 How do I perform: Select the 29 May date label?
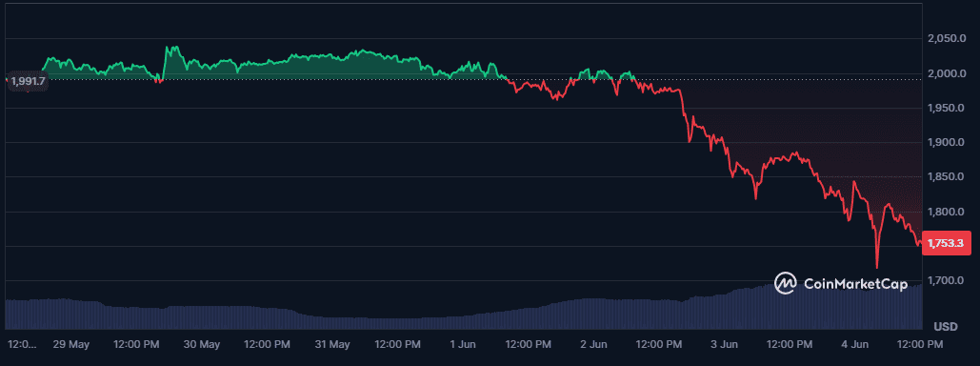pyautogui.click(x=71, y=345)
